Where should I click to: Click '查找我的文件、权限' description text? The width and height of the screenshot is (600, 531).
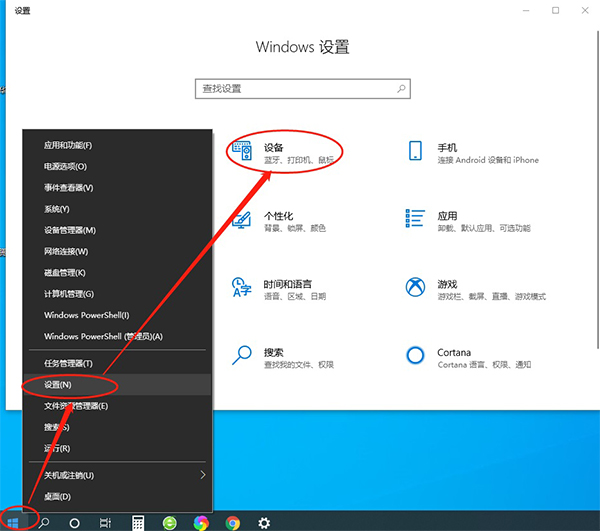click(298, 365)
